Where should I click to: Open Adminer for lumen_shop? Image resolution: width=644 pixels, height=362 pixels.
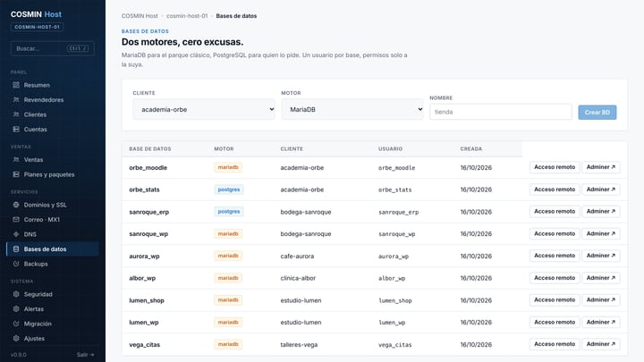[x=600, y=300]
